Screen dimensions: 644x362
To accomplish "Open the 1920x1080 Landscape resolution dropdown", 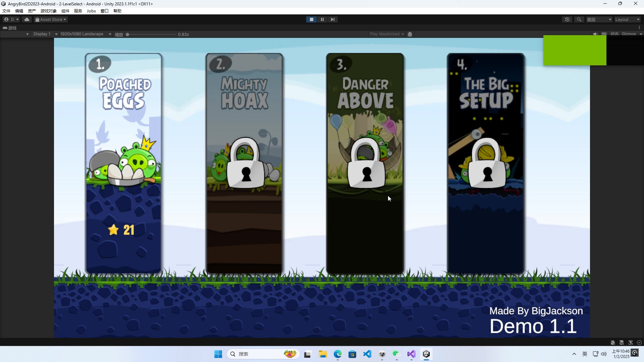I will [86, 34].
